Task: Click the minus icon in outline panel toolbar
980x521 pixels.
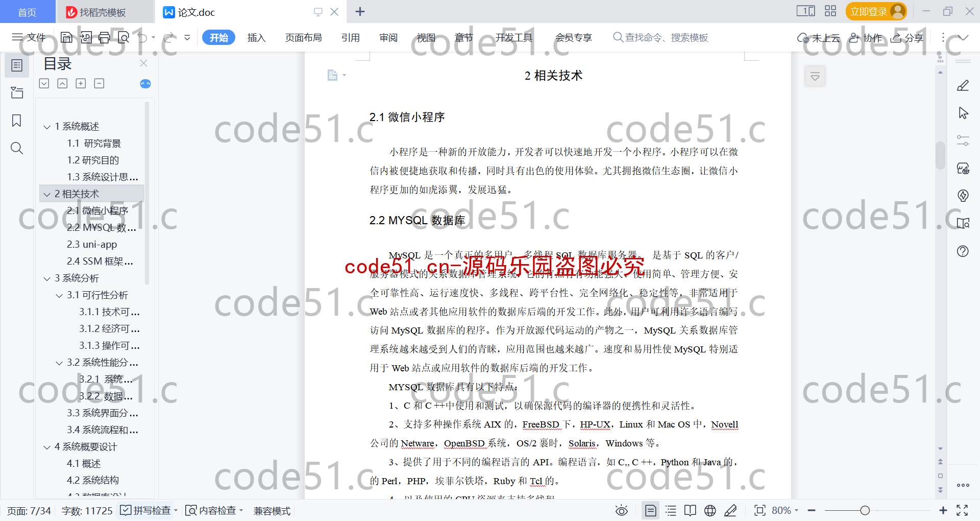Action: coord(99,83)
